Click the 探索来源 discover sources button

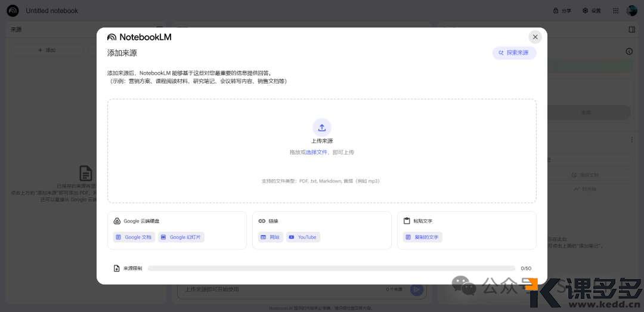(514, 53)
